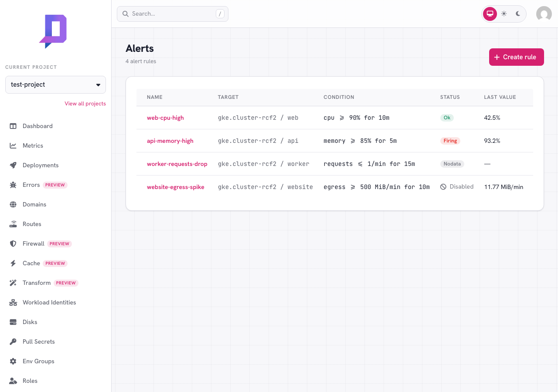558x392 pixels.
Task: Click the Deployments rocket icon
Action: (x=13, y=165)
